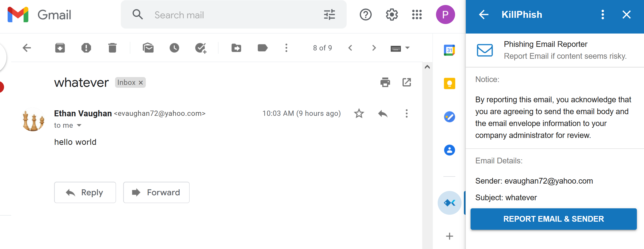The image size is (644, 249).
Task: Open email in new window
Action: [x=407, y=82]
